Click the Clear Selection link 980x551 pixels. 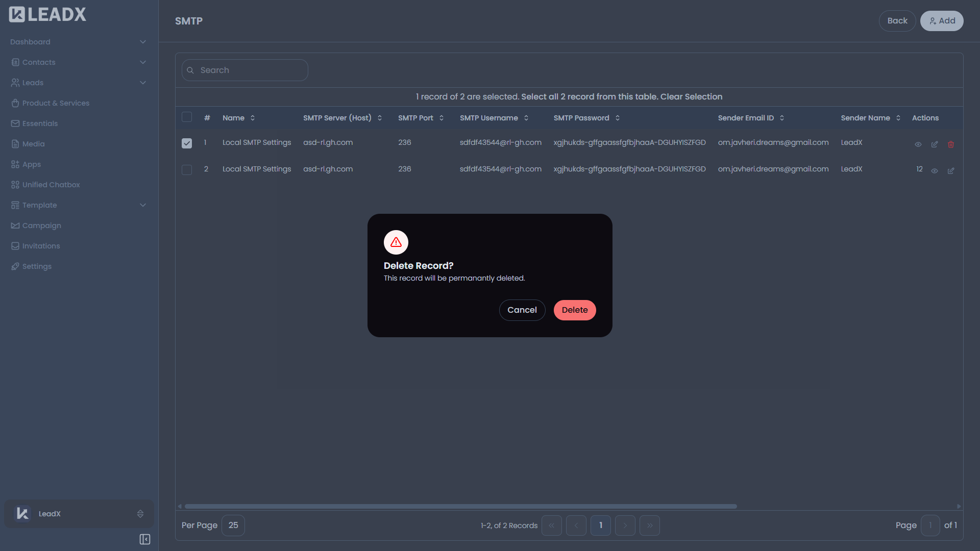691,96
